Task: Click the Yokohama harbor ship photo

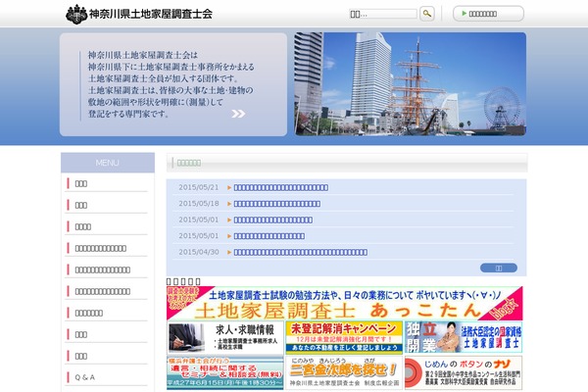Action: (x=410, y=83)
